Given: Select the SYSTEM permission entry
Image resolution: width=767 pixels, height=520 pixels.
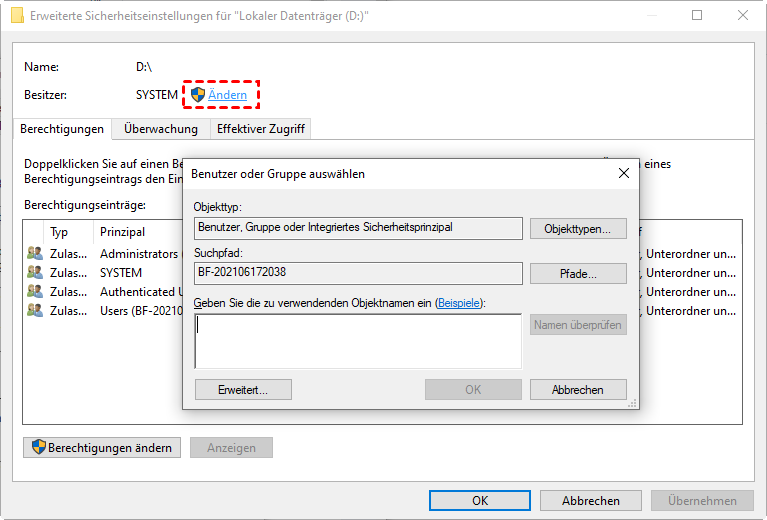Looking at the screenshot, I should pos(382,273).
